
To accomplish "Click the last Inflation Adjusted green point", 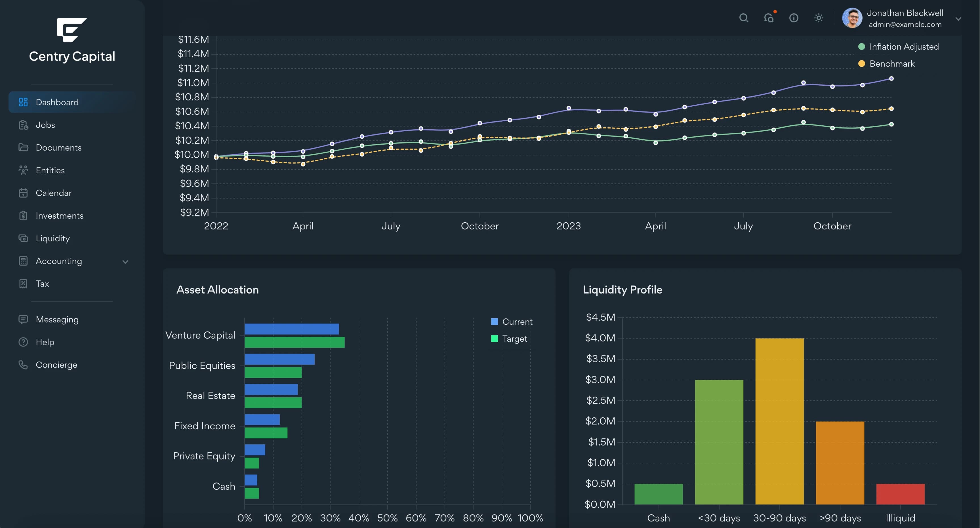I will 891,124.
